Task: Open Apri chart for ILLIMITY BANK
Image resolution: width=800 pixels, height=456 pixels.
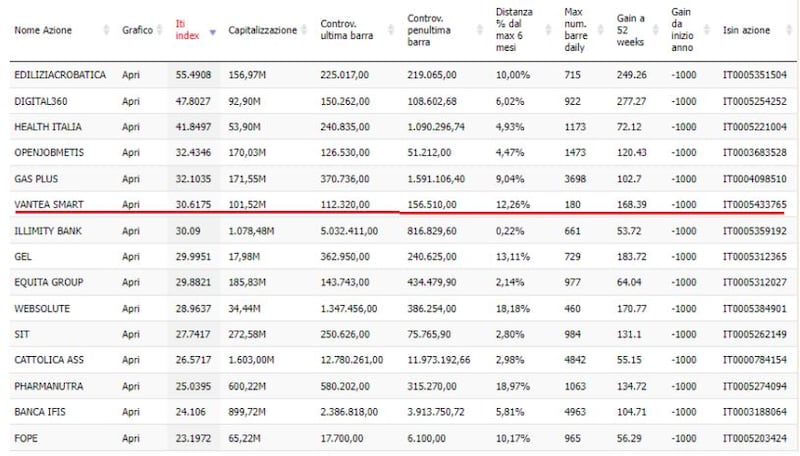Action: coord(131,231)
